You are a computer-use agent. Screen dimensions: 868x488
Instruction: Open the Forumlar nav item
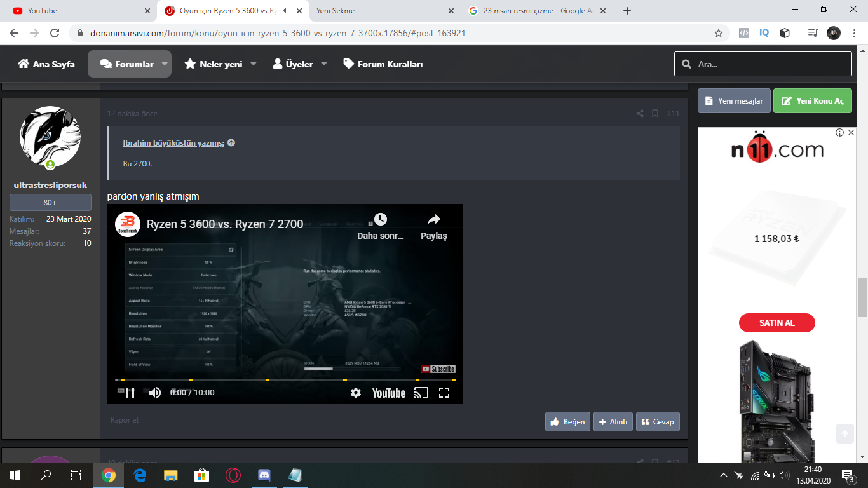point(127,64)
